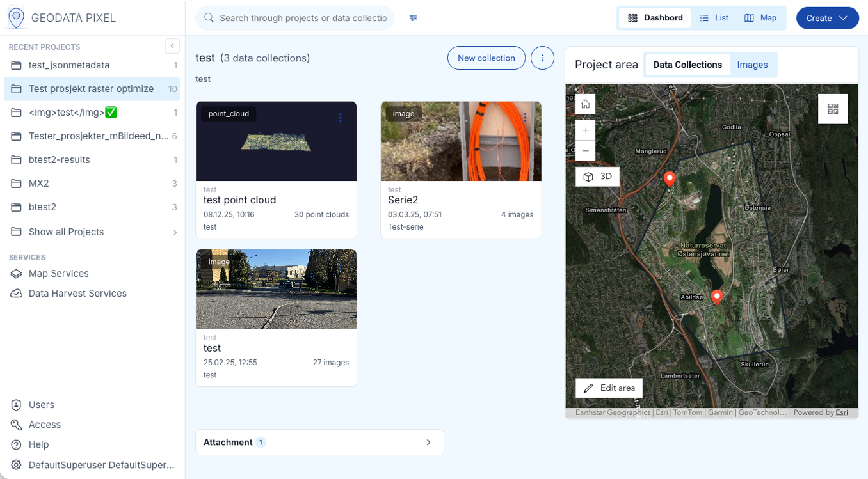Click the settings gear icon by DefaultSuperuser
Image resolution: width=868 pixels, height=479 pixels.
17,465
